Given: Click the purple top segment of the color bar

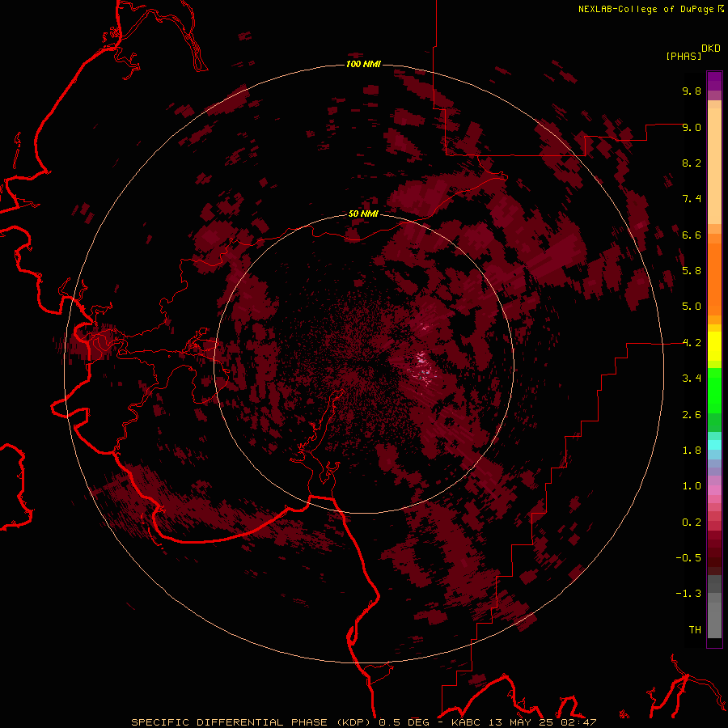Looking at the screenshot, I should [714, 81].
